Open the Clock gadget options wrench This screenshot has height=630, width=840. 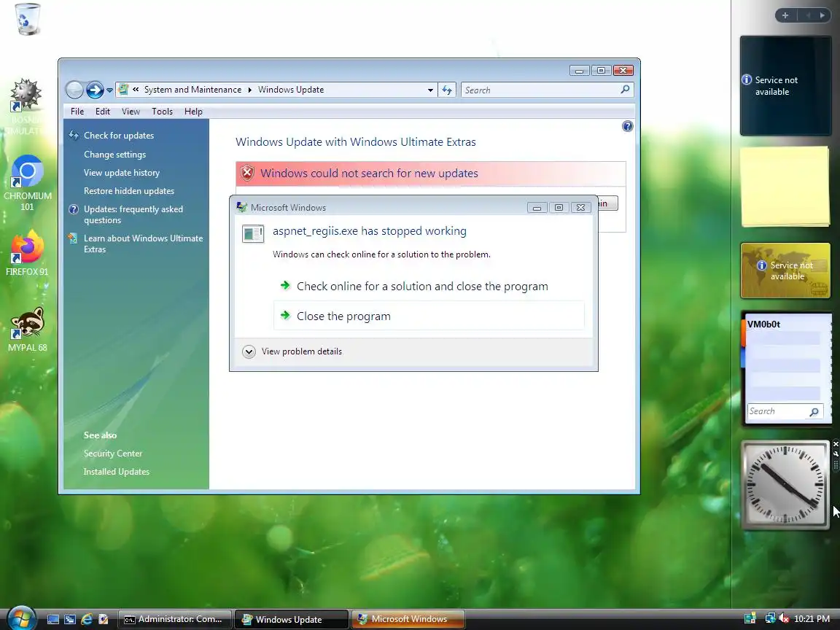click(836, 454)
